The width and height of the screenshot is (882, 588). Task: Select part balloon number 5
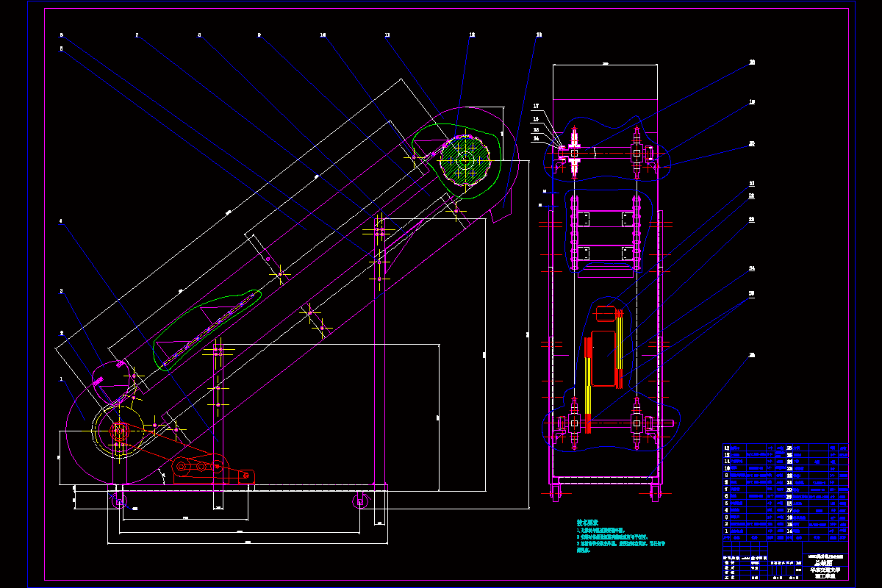[62, 49]
